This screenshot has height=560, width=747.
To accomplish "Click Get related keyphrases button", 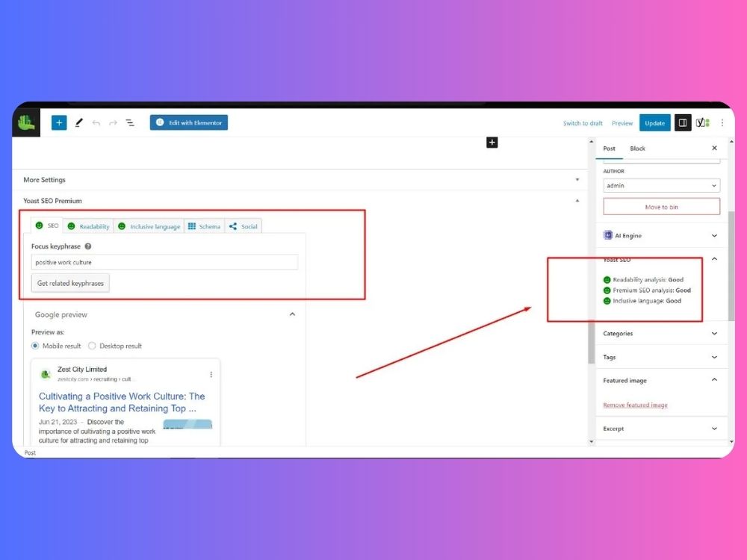I will [x=70, y=283].
